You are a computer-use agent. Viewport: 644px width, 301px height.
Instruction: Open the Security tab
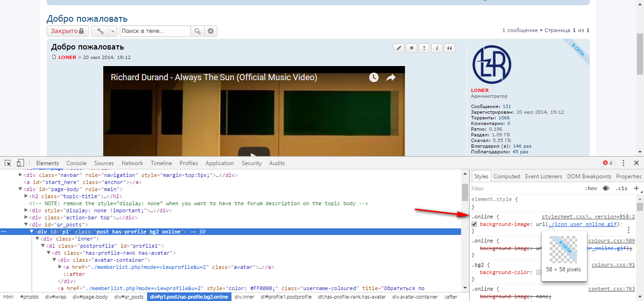point(252,163)
